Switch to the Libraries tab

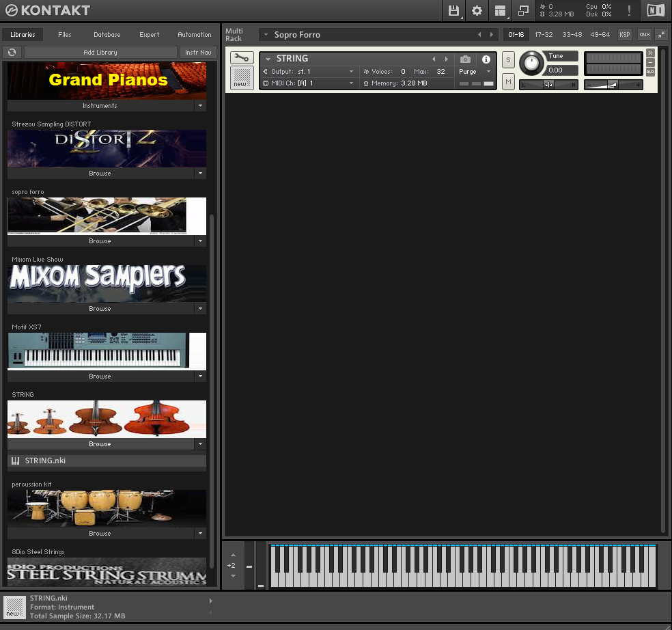[x=23, y=35]
